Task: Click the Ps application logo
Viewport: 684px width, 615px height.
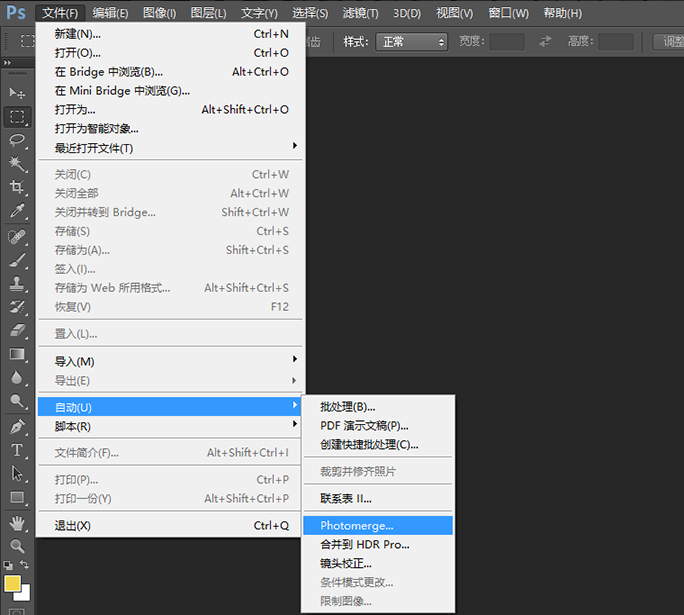Action: tap(16, 13)
